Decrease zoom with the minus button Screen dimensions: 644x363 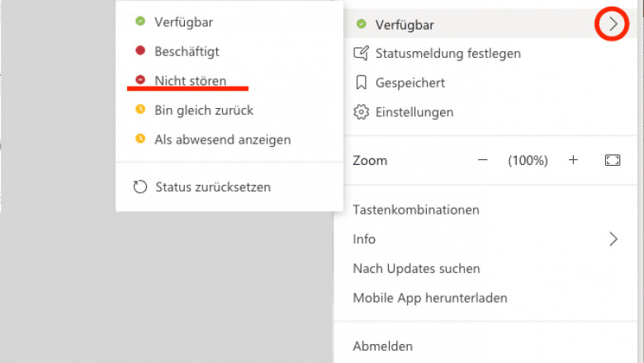[483, 160]
